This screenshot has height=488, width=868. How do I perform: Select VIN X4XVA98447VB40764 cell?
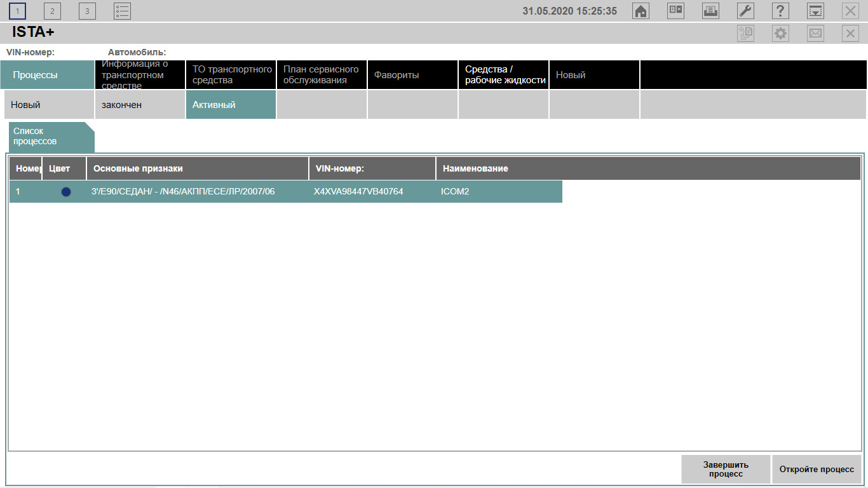[372, 191]
